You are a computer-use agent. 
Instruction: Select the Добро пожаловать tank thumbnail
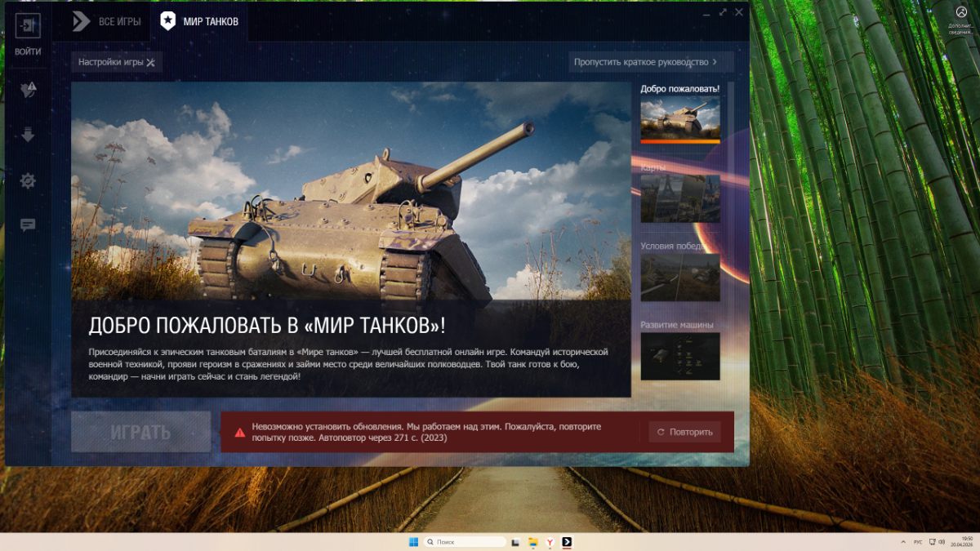click(x=680, y=118)
